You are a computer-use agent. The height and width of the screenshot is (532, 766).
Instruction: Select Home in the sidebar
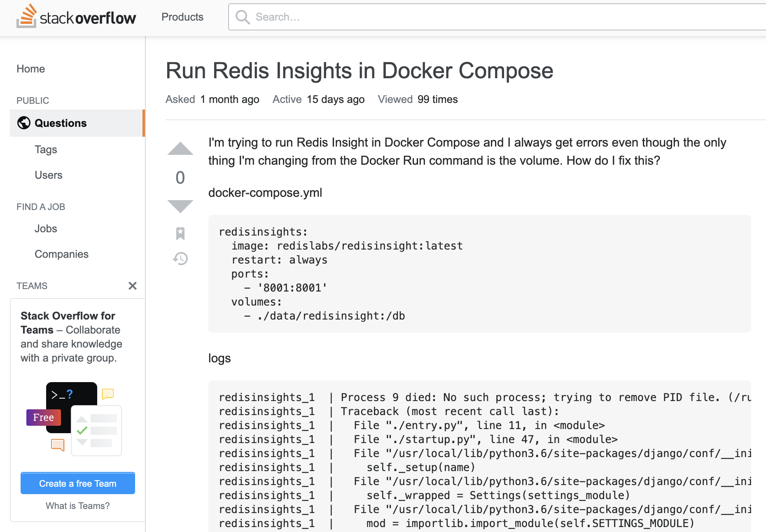pyautogui.click(x=30, y=69)
